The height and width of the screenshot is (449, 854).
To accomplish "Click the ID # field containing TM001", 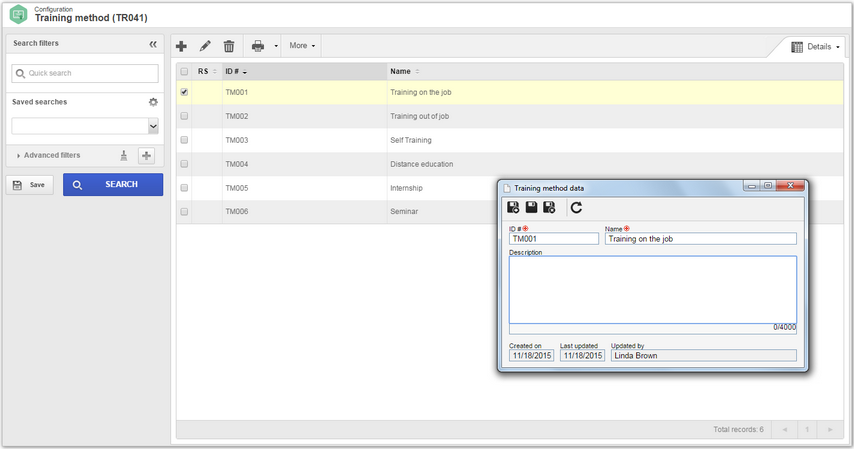I will pos(553,239).
